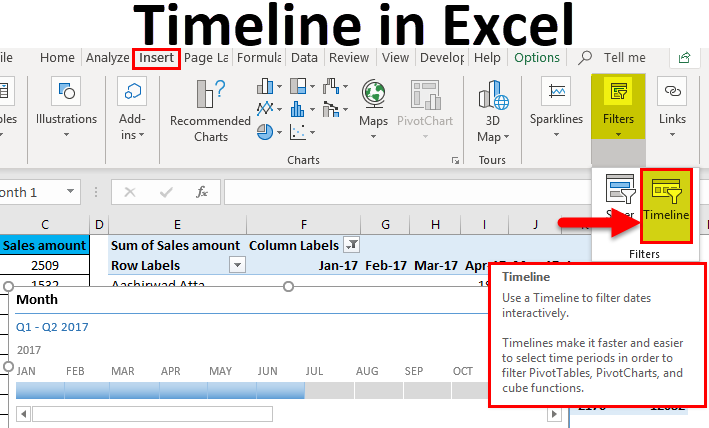Open the Column Labels filter button
This screenshot has width=709, height=428.
[351, 245]
